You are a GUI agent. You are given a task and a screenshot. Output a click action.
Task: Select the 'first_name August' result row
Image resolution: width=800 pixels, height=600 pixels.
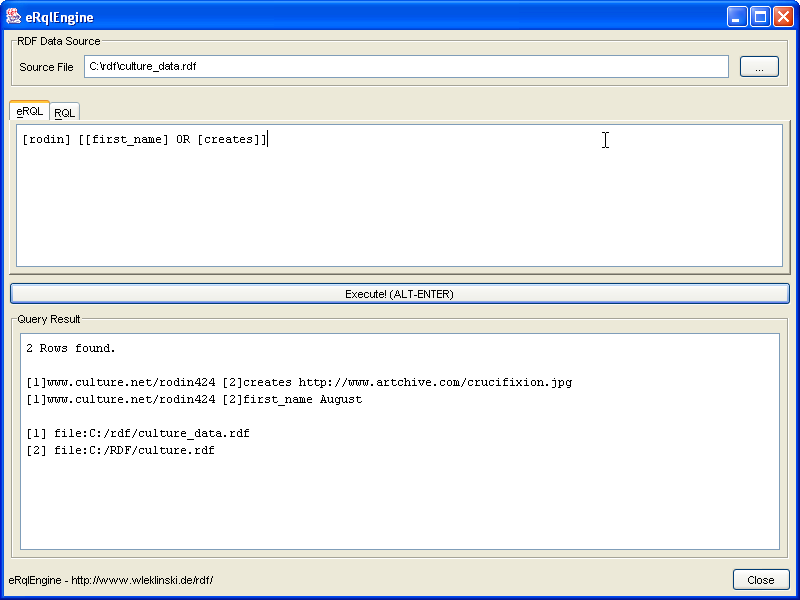click(194, 400)
